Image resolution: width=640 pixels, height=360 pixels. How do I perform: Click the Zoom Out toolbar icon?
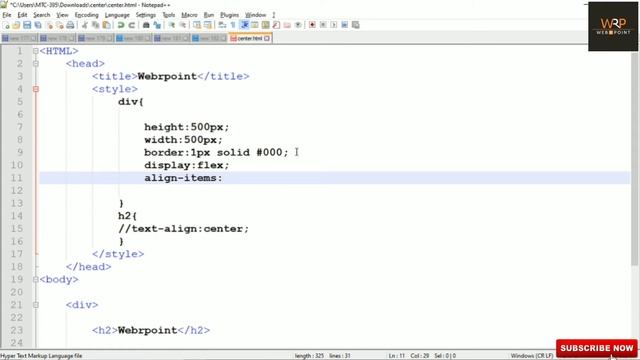182,25
